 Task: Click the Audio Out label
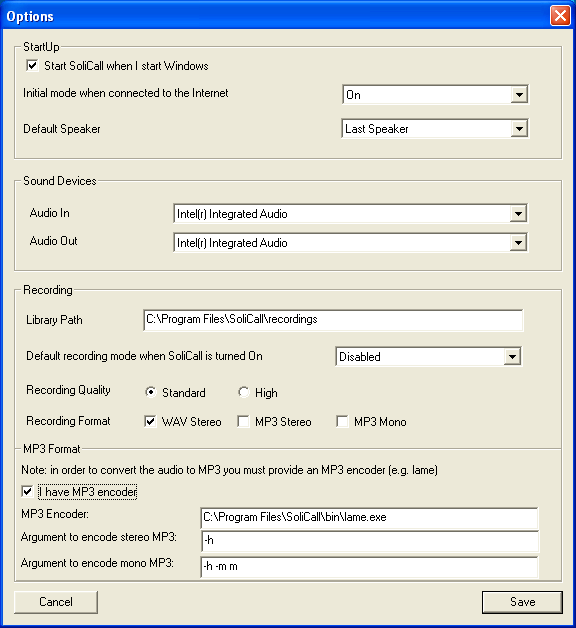54,241
